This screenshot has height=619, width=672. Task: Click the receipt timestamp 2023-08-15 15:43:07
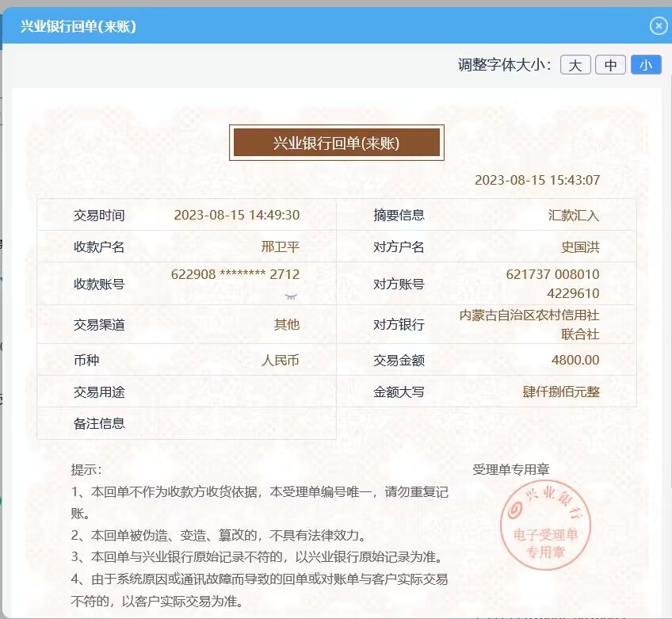click(x=536, y=180)
